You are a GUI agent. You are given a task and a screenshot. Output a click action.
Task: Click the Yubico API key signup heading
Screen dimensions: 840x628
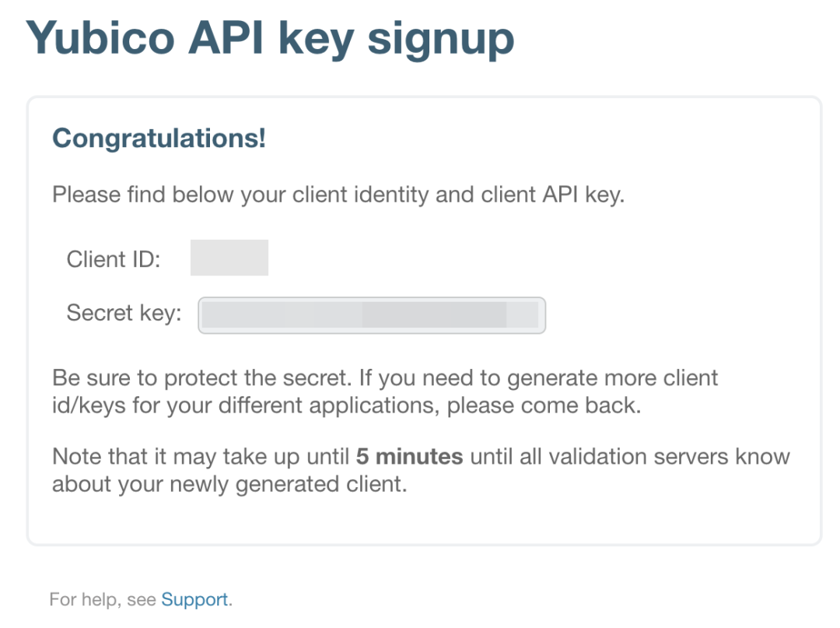(270, 37)
